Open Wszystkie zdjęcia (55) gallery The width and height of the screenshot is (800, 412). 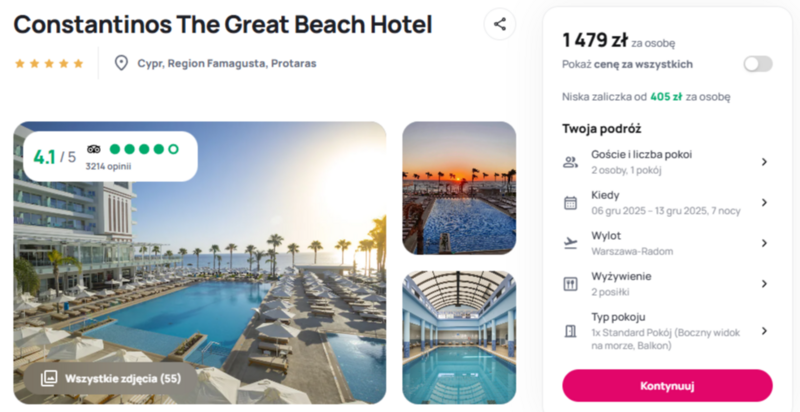tap(111, 378)
